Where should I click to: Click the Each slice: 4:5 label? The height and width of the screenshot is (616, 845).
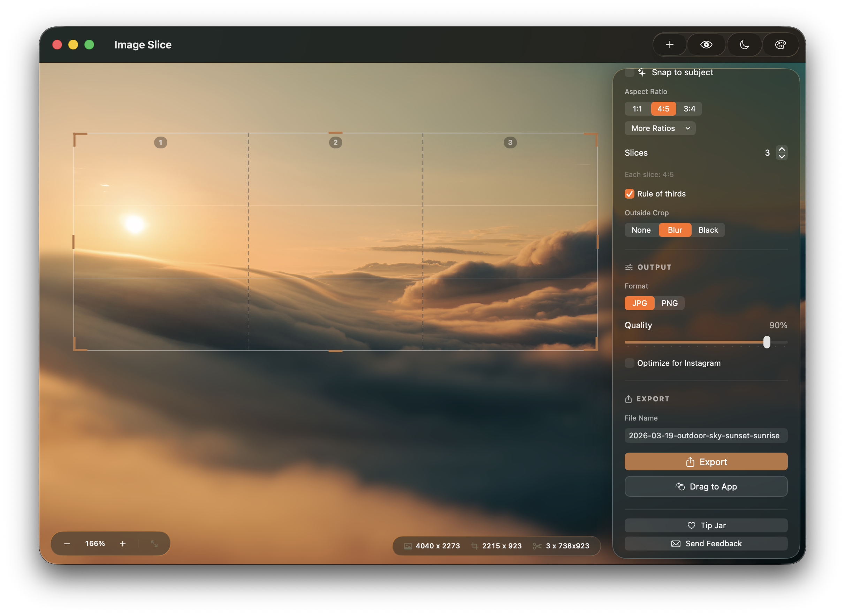(649, 175)
